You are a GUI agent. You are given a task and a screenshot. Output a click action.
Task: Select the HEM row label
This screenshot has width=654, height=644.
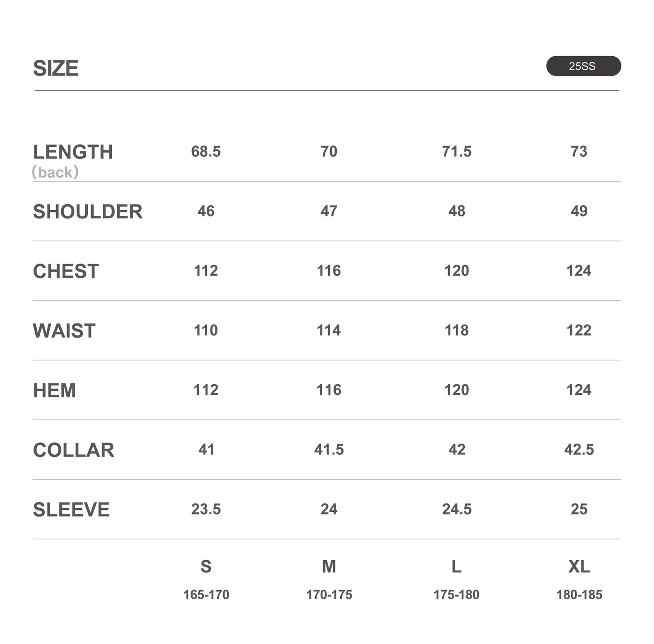point(54,390)
